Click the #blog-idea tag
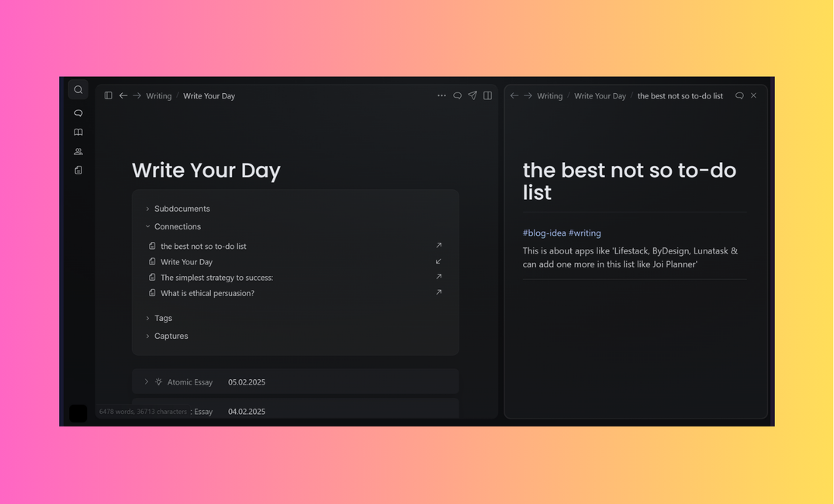The width and height of the screenshot is (834, 504). [x=544, y=233]
